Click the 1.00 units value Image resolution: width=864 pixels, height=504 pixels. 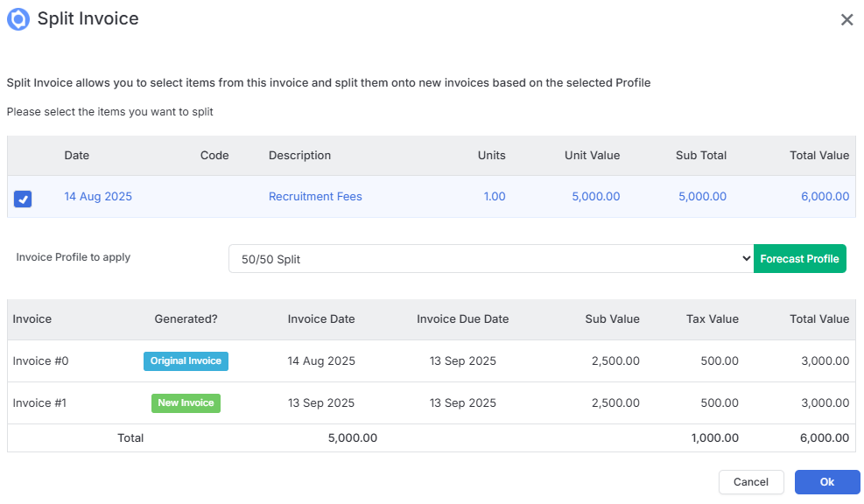pyautogui.click(x=495, y=197)
